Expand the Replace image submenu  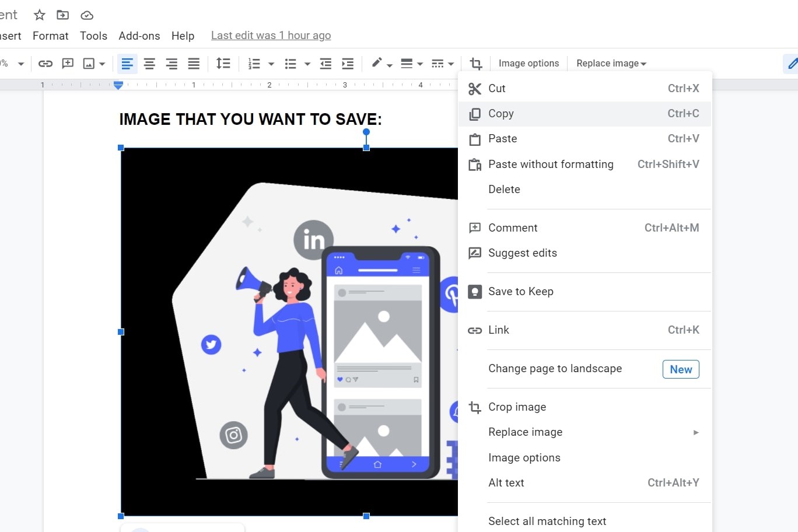coord(584,432)
